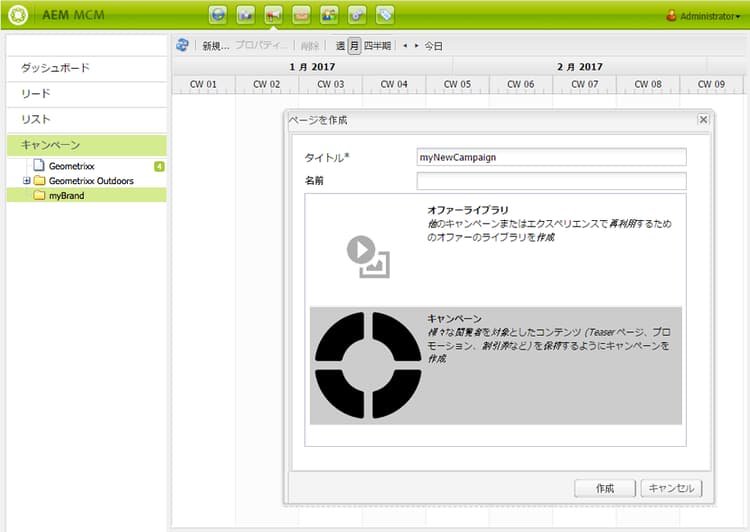This screenshot has height=532, width=750.
Task: Select the Geometrixx tree item
Action: pyautogui.click(x=71, y=166)
